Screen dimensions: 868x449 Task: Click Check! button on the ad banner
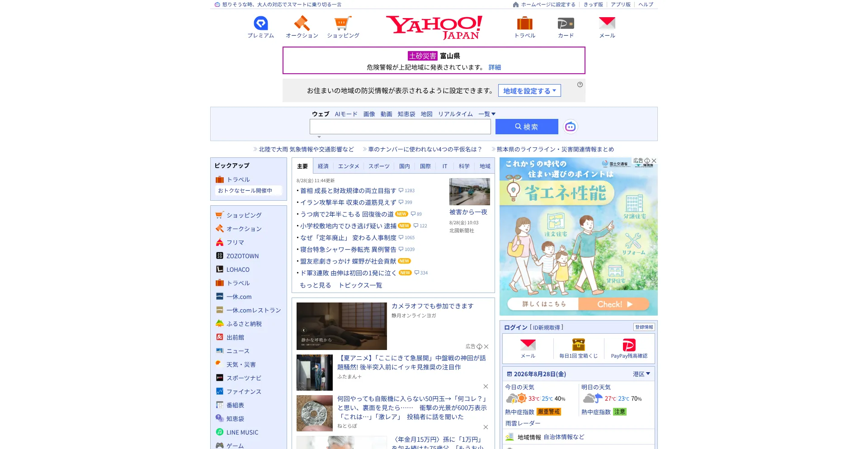coord(613,304)
